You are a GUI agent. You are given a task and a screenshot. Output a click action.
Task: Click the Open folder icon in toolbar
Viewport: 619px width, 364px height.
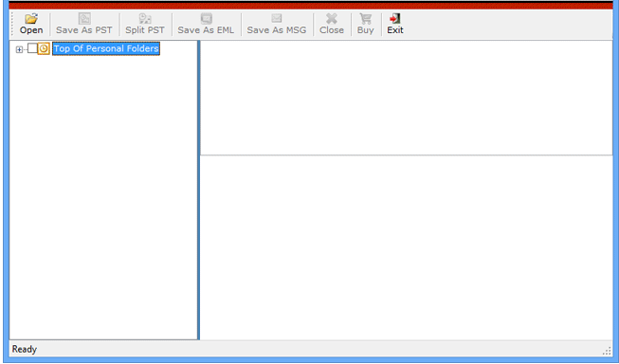pos(31,18)
